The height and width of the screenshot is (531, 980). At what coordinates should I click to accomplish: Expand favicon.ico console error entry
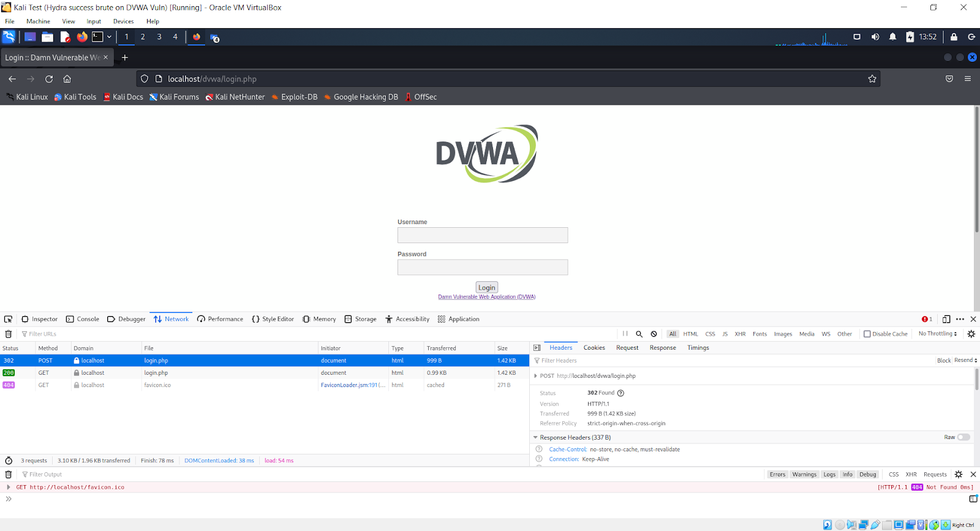point(8,488)
